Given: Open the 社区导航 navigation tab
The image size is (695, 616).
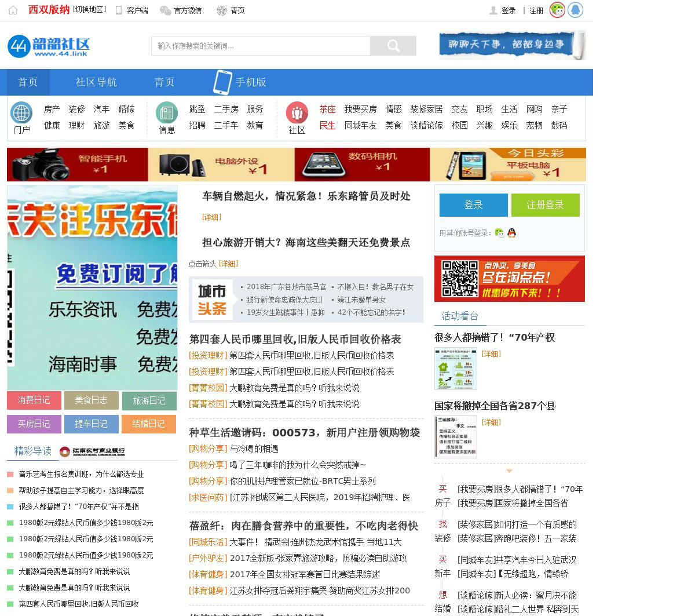Looking at the screenshot, I should coord(96,82).
